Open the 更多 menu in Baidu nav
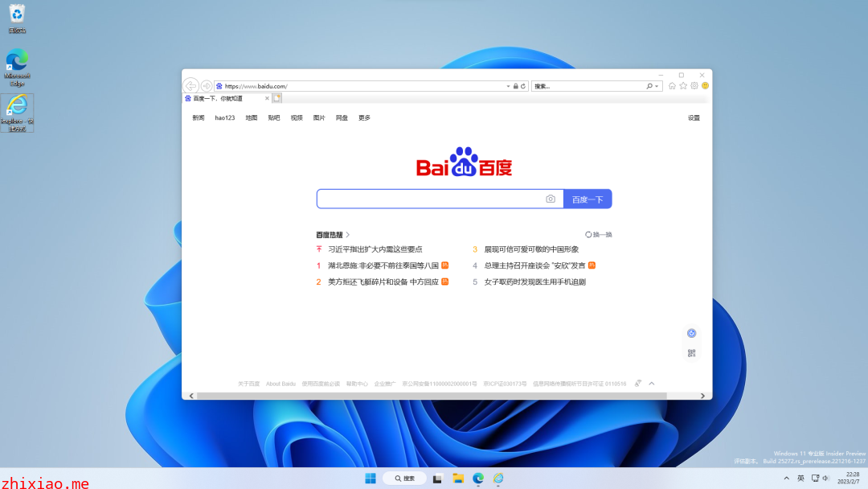 pyautogui.click(x=364, y=118)
